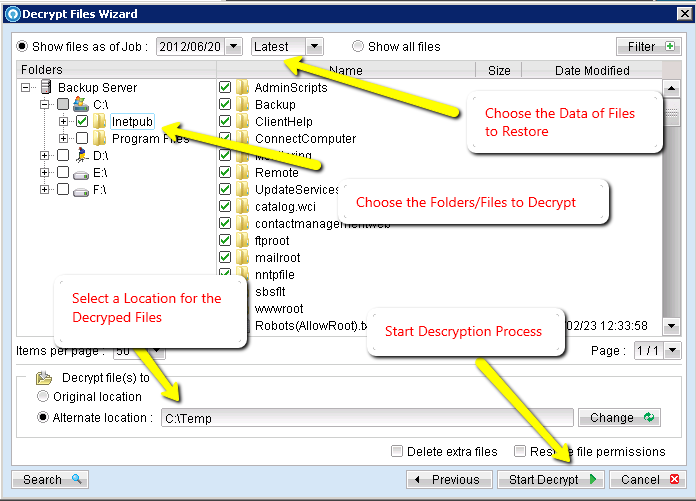Screen dimensions: 696x501
Task: Select the Original location radio button
Action: pos(44,397)
